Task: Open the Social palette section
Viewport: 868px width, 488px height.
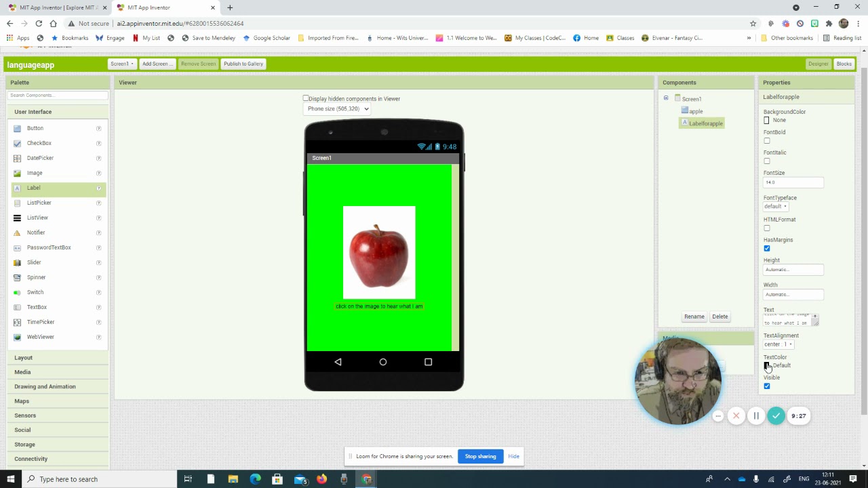Action: pyautogui.click(x=22, y=430)
